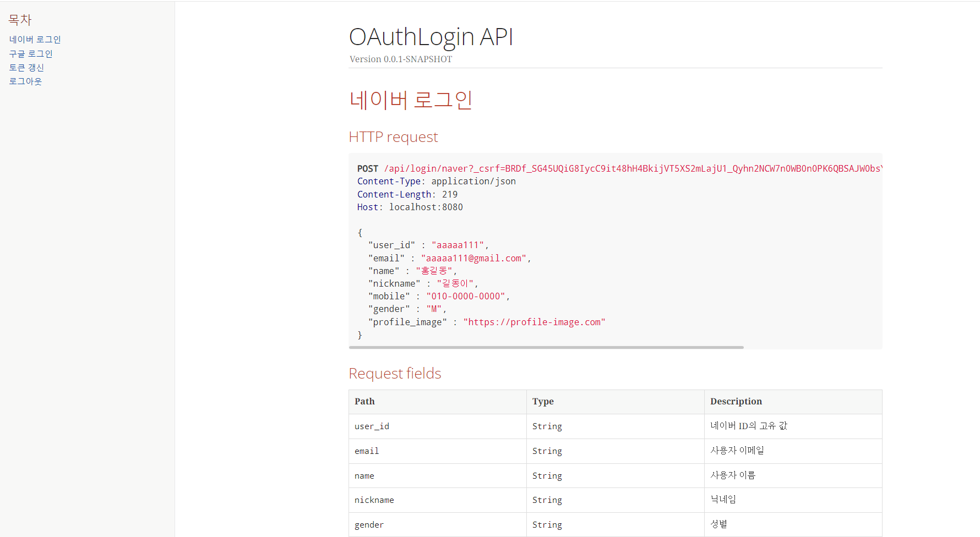This screenshot has height=537, width=980.
Task: Select the Content-Type: application/json header line
Action: [437, 181]
